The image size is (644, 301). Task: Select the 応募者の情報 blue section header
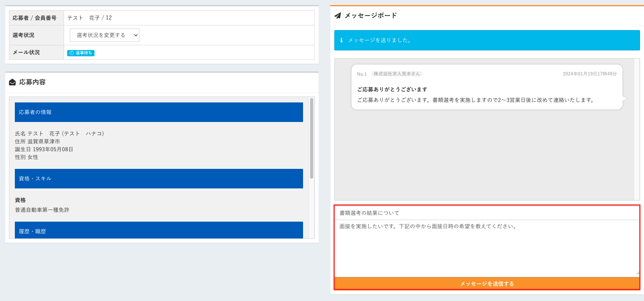point(159,112)
